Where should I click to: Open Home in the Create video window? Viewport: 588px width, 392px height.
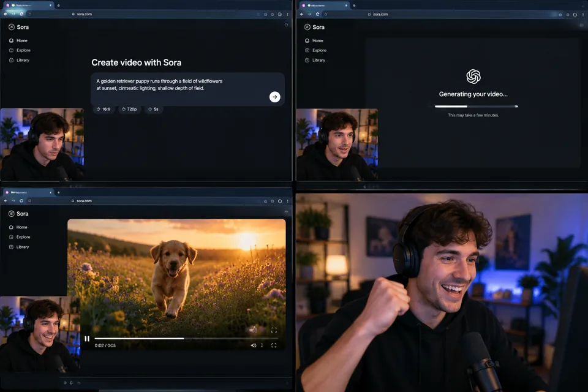tap(18, 40)
